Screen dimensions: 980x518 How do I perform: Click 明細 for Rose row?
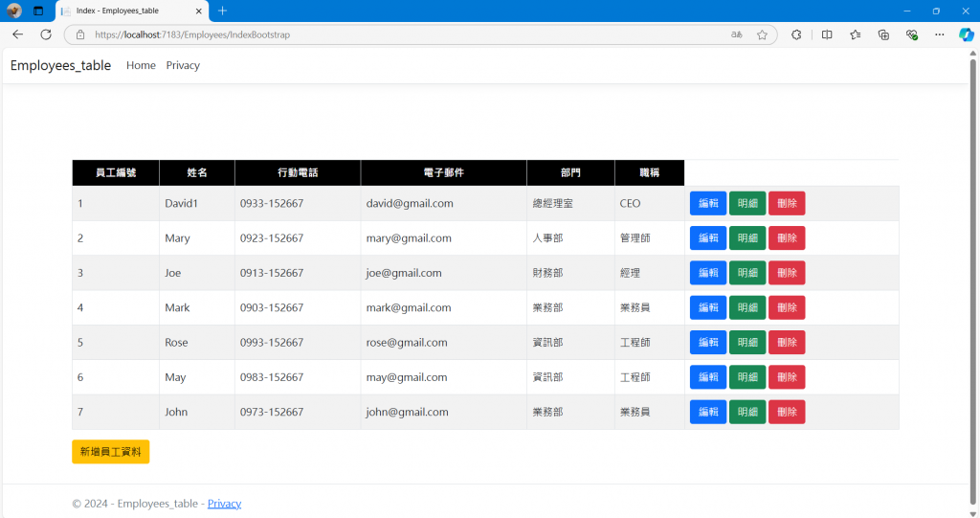click(x=747, y=342)
